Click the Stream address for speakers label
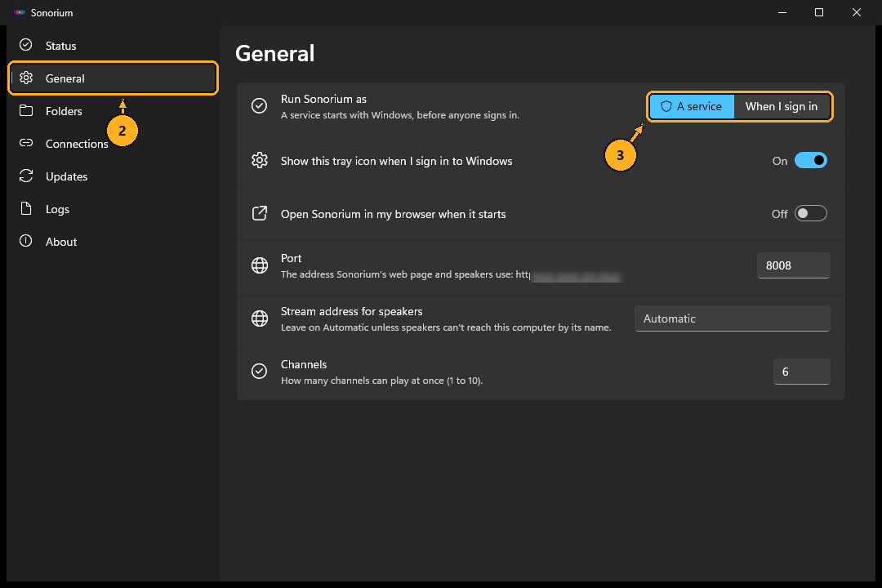Image resolution: width=882 pixels, height=588 pixels. click(x=351, y=311)
